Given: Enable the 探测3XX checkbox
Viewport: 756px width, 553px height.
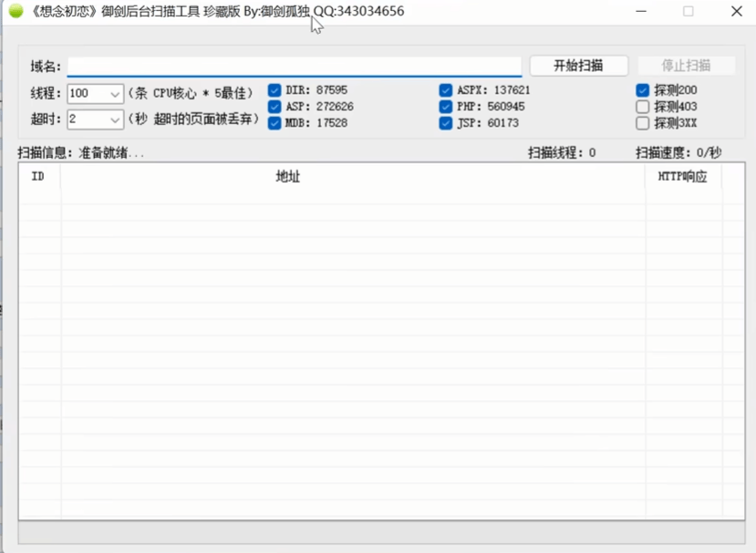Looking at the screenshot, I should [x=642, y=123].
